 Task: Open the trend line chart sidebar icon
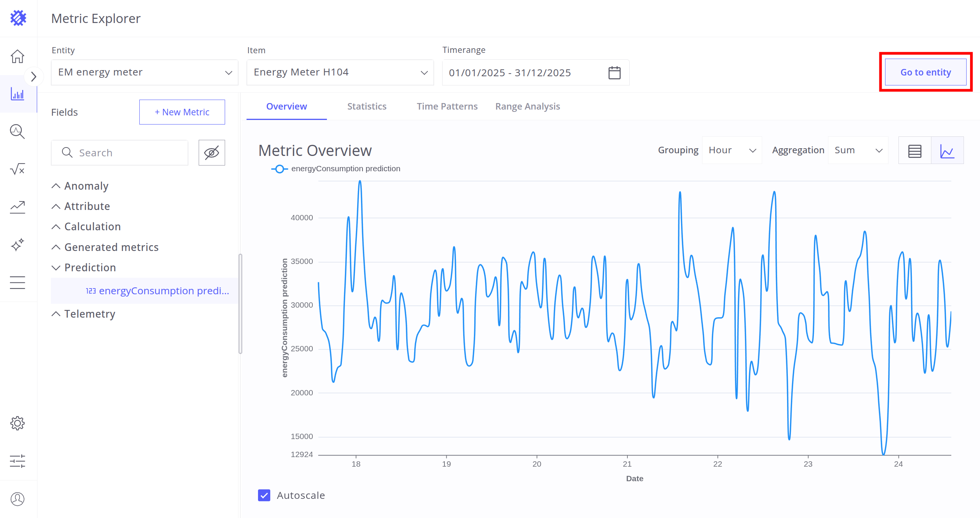click(18, 207)
